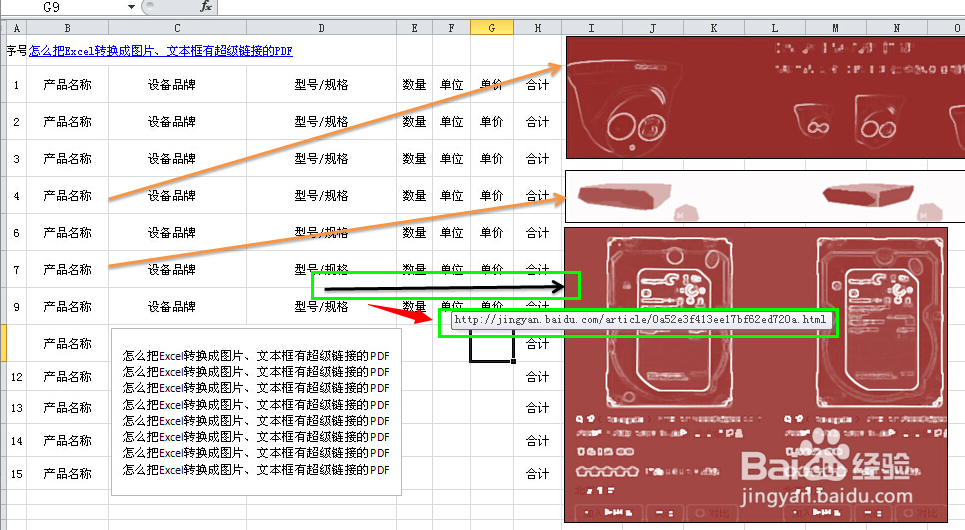965x530 pixels.
Task: Select column D header
Action: coord(321,28)
